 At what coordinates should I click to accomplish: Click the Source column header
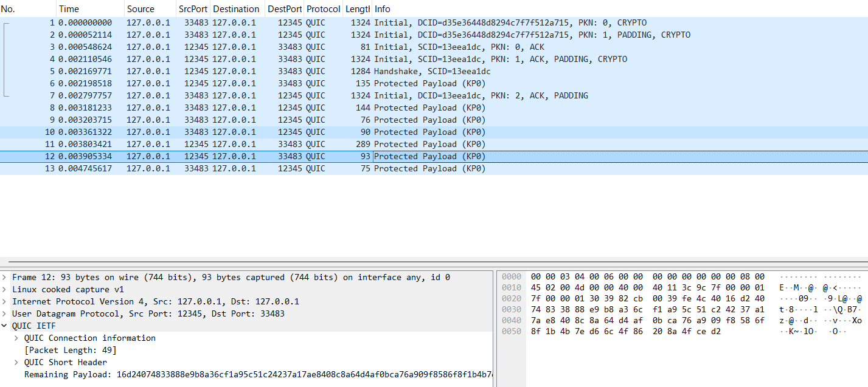point(150,9)
